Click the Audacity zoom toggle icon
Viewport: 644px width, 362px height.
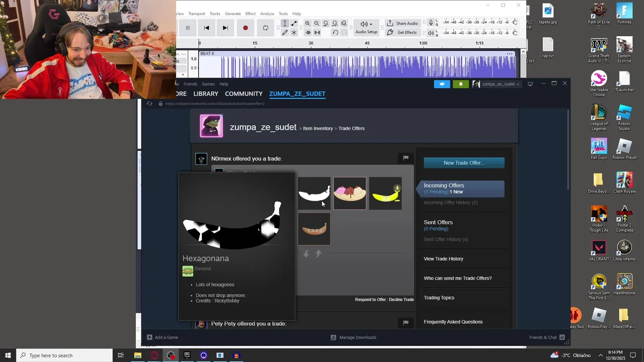[344, 24]
